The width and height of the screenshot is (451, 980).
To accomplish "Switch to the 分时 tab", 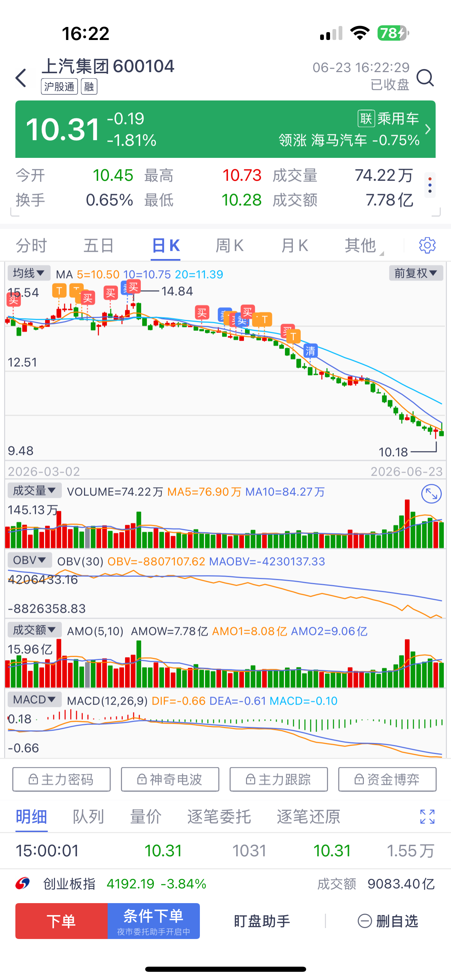I will pos(31,245).
